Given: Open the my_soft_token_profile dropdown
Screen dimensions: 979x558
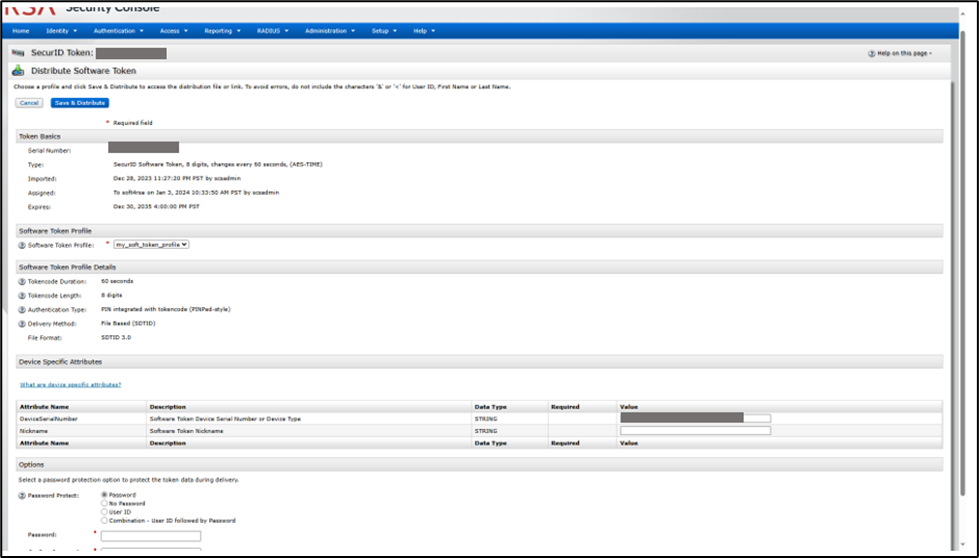Looking at the screenshot, I should [151, 244].
